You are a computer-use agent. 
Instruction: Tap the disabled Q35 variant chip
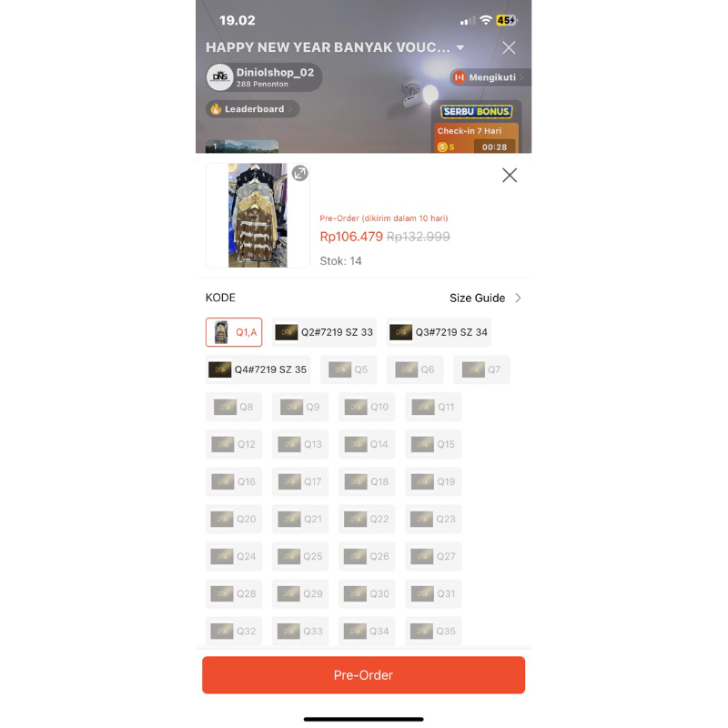tap(433, 631)
